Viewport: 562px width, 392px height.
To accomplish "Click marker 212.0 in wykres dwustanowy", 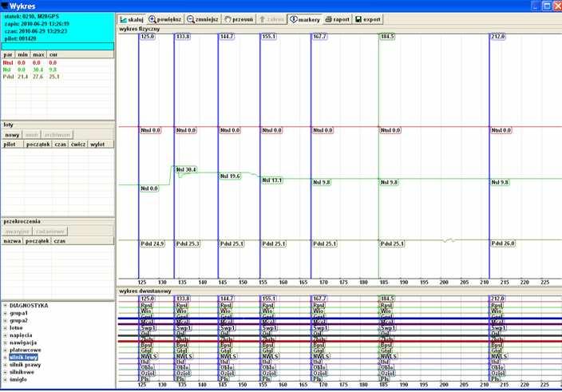I will [498, 299].
